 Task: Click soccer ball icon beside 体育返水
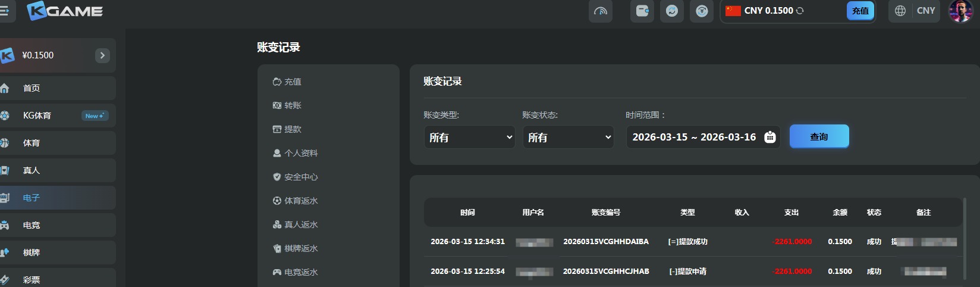point(277,201)
